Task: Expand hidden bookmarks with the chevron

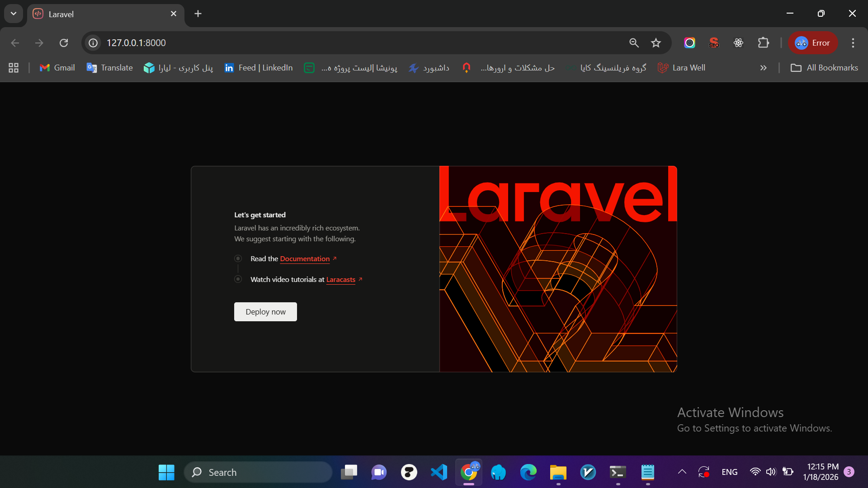Action: (x=763, y=68)
